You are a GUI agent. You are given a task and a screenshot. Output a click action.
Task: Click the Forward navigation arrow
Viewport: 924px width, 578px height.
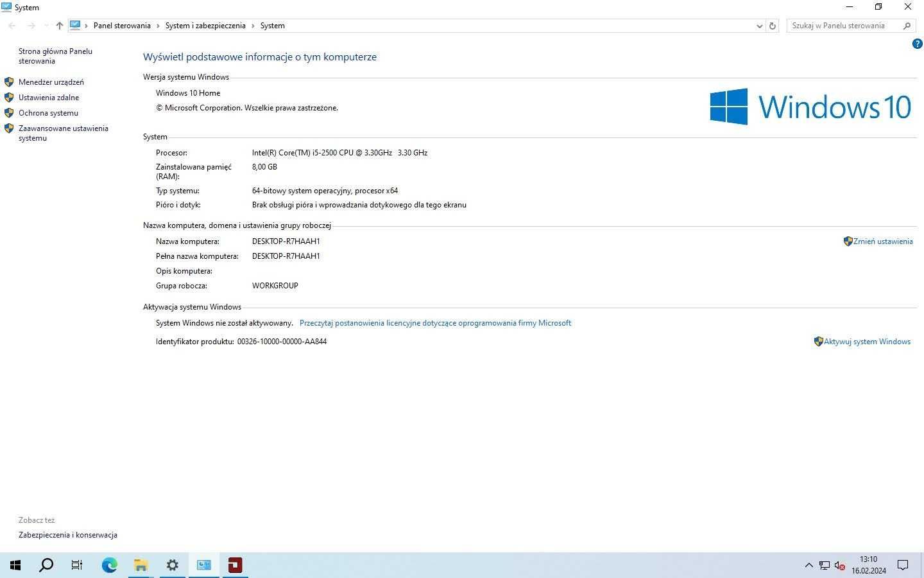point(31,26)
